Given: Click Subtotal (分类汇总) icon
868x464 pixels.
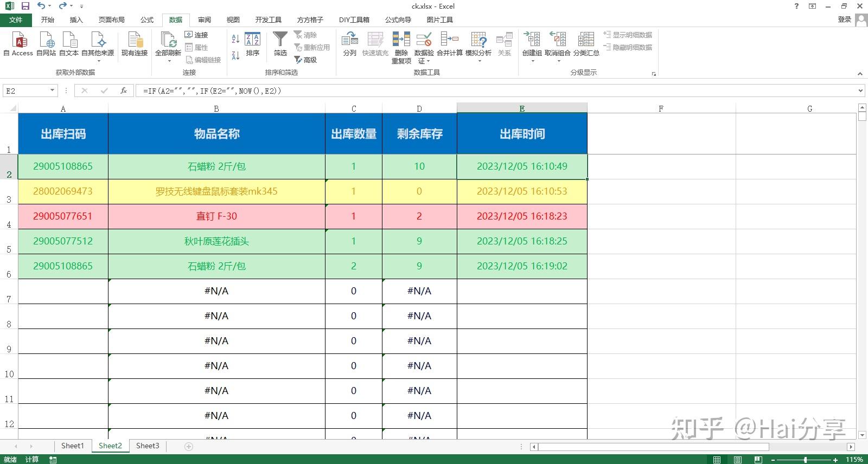Looking at the screenshot, I should pos(586,40).
